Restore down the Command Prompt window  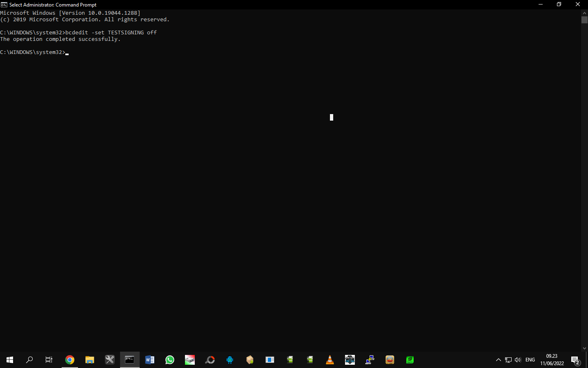tap(559, 4)
